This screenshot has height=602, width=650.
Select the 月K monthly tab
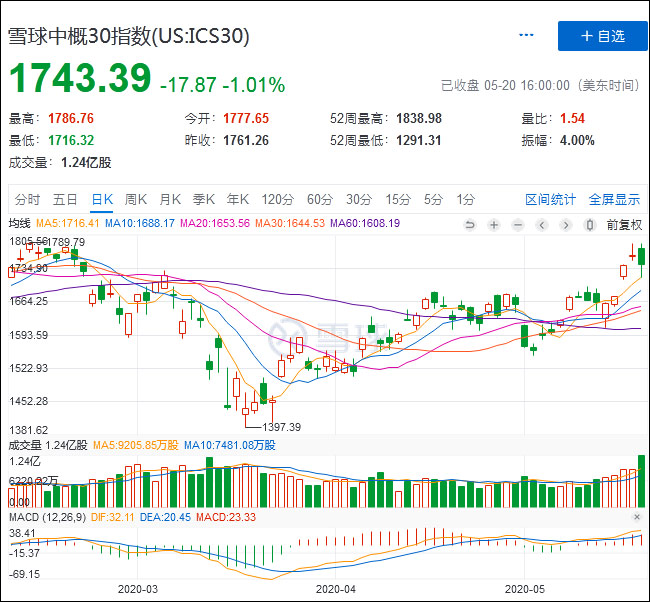click(x=170, y=199)
